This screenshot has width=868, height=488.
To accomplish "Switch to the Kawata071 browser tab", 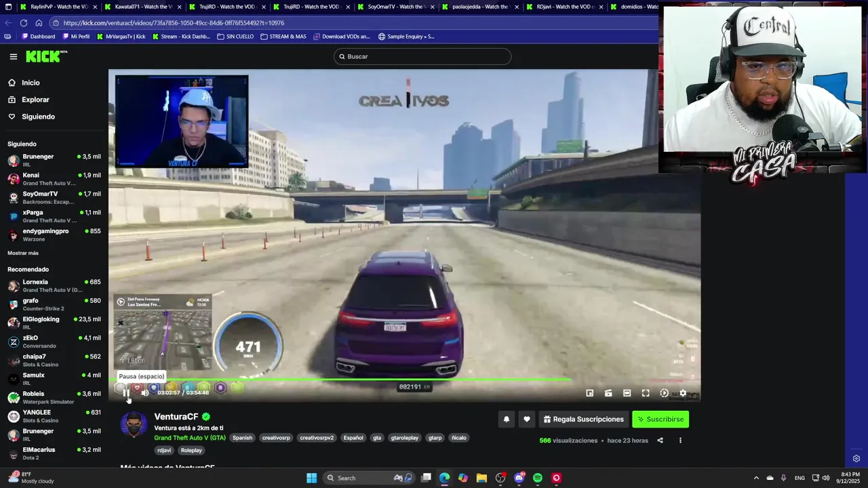I will pyautogui.click(x=143, y=7).
